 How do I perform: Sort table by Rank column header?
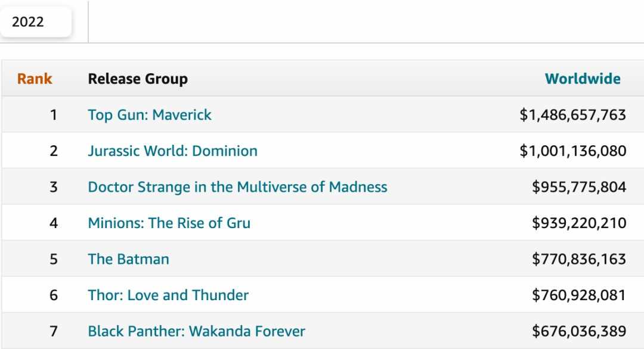[35, 79]
